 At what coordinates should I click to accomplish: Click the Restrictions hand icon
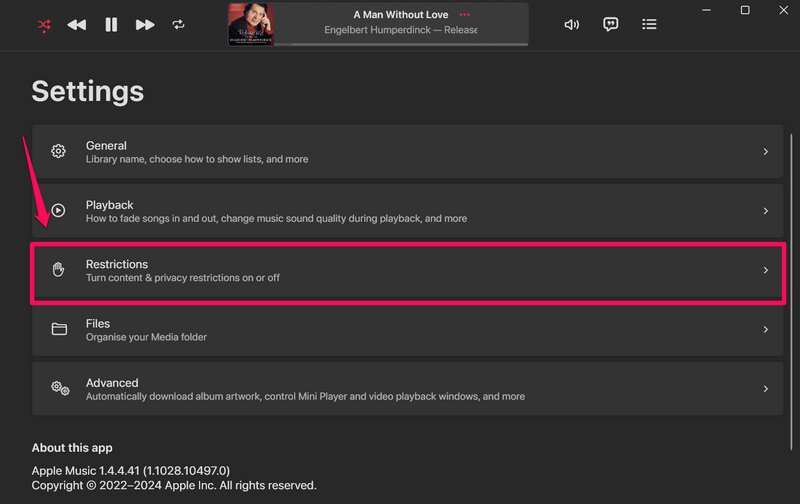click(x=59, y=270)
